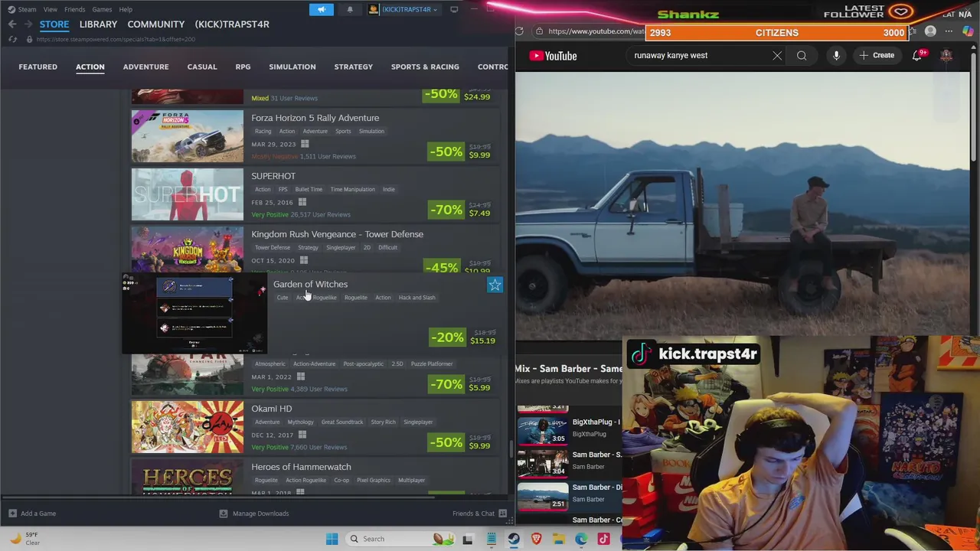980x551 pixels.
Task: Open the Okami HD game title
Action: [271, 409]
